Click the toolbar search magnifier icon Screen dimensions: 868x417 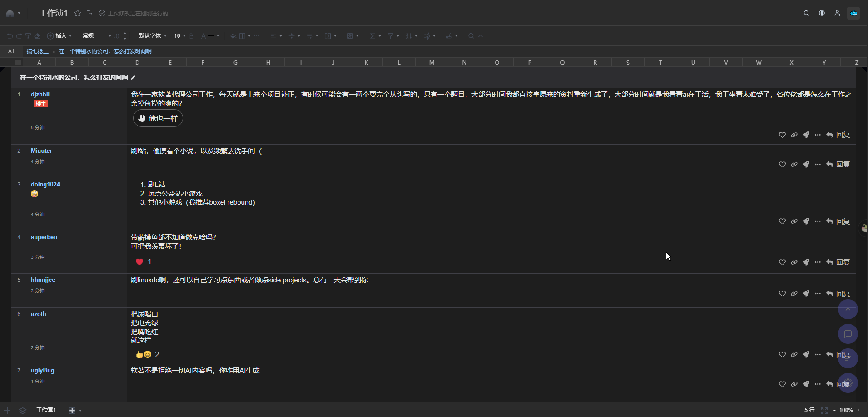(471, 36)
